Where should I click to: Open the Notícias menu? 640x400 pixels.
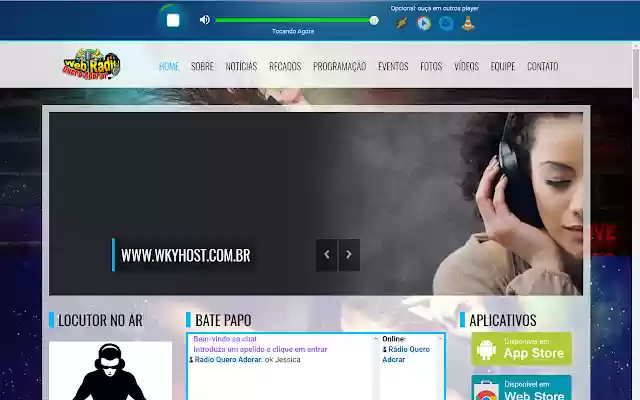coord(241,66)
